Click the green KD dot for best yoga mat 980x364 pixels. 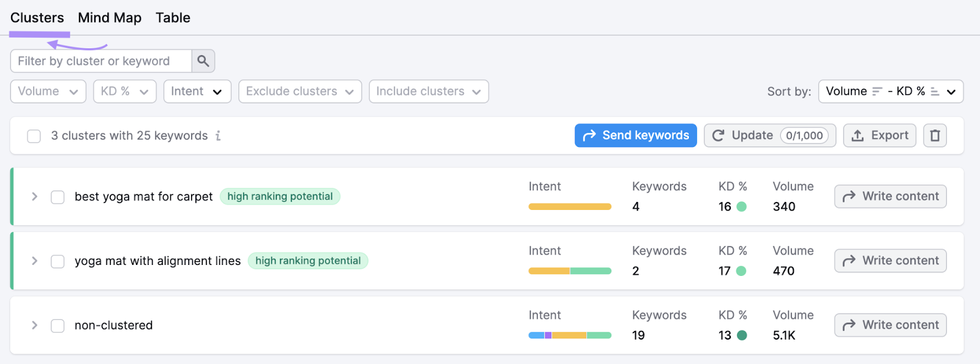click(741, 207)
